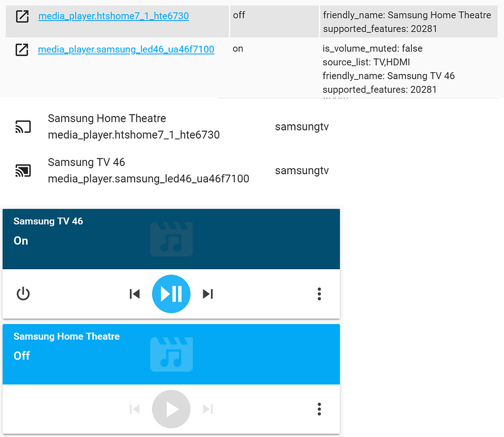The height and width of the screenshot is (437, 504).
Task: Open media_player.samsung_led46_ua46f7100 in new window
Action: pos(22,50)
